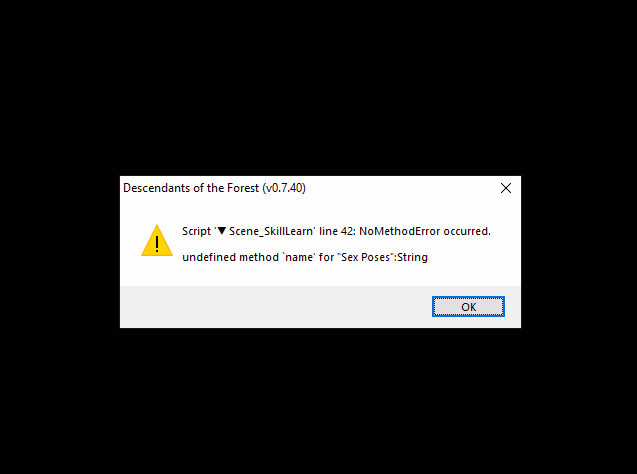Click the NoMethodError word in the message
The width and height of the screenshot is (637, 474).
coord(399,231)
